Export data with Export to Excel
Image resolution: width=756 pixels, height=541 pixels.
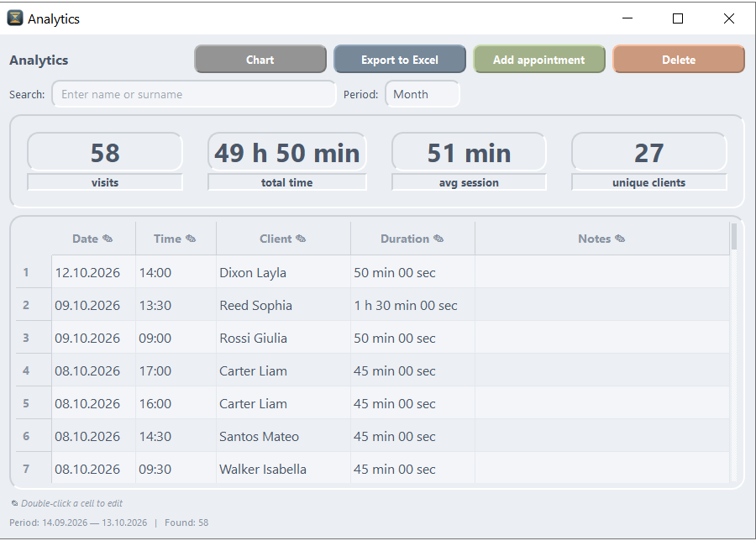tap(400, 60)
